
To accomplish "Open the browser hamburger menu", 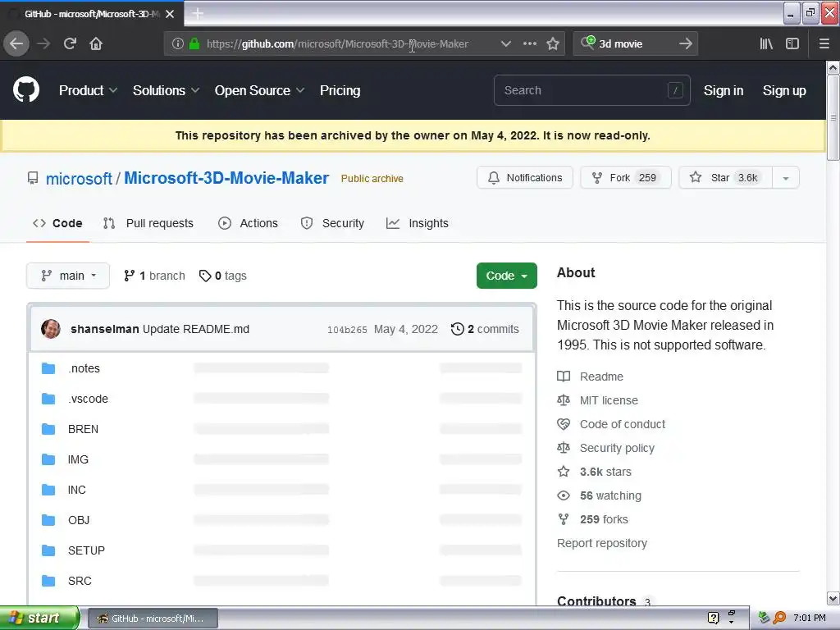I will pyautogui.click(x=824, y=43).
